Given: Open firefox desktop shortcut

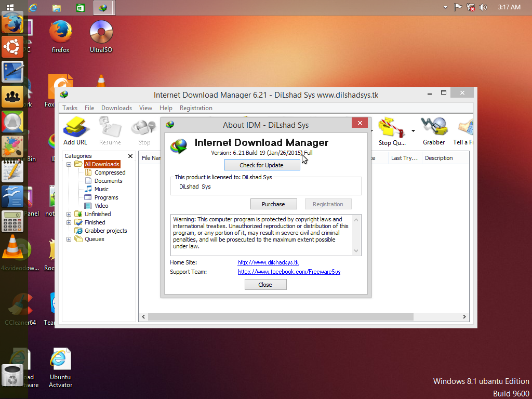Looking at the screenshot, I should tap(60, 37).
